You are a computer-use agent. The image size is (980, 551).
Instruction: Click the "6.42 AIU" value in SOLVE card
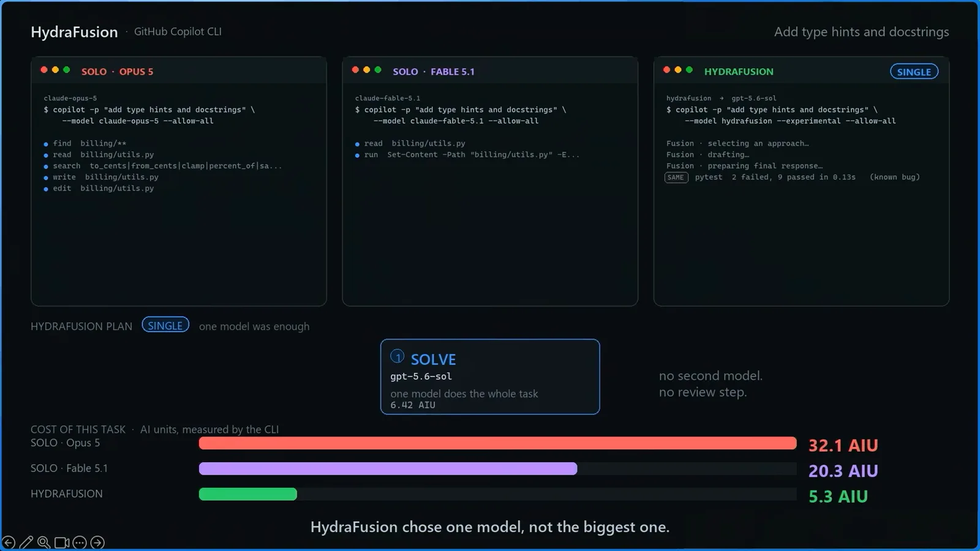(x=413, y=405)
